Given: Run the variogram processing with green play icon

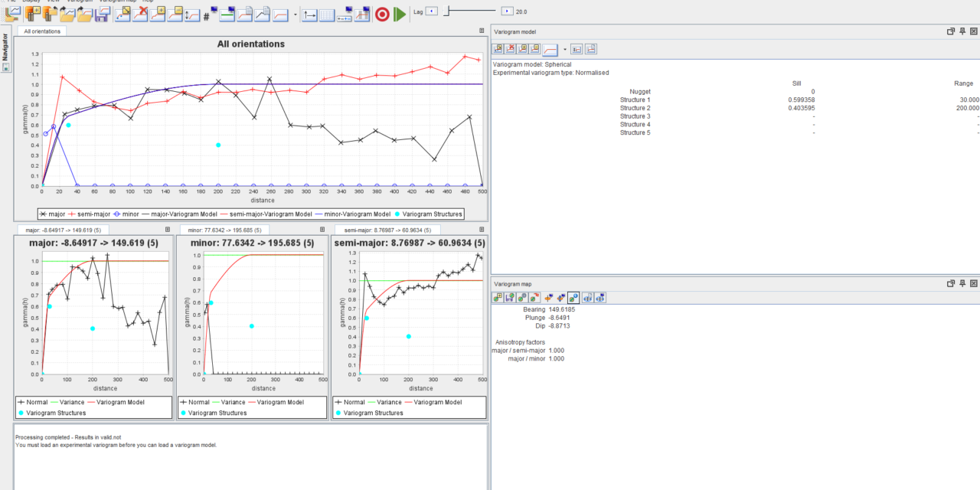Looking at the screenshot, I should [x=399, y=14].
